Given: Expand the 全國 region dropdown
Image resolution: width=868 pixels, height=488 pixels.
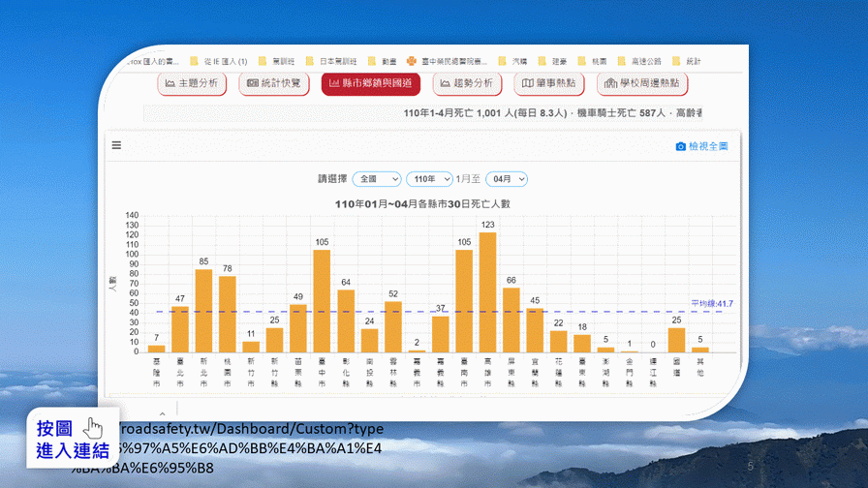Looking at the screenshot, I should click(x=377, y=179).
